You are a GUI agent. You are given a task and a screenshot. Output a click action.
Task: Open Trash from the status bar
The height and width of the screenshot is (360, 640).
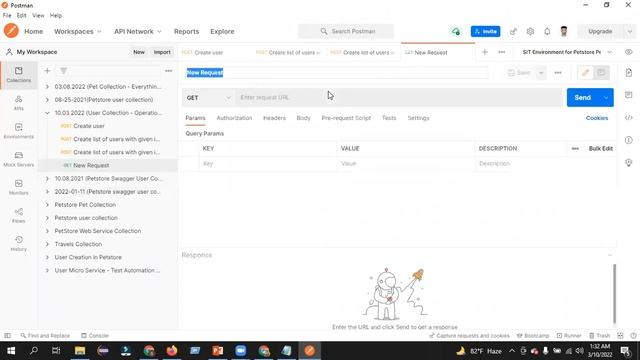(600, 336)
